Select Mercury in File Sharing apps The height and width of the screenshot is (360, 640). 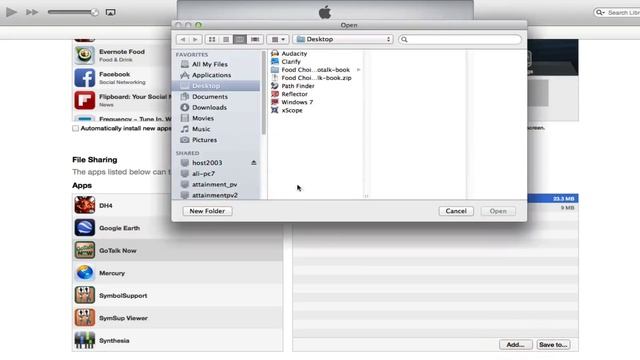[x=178, y=273]
